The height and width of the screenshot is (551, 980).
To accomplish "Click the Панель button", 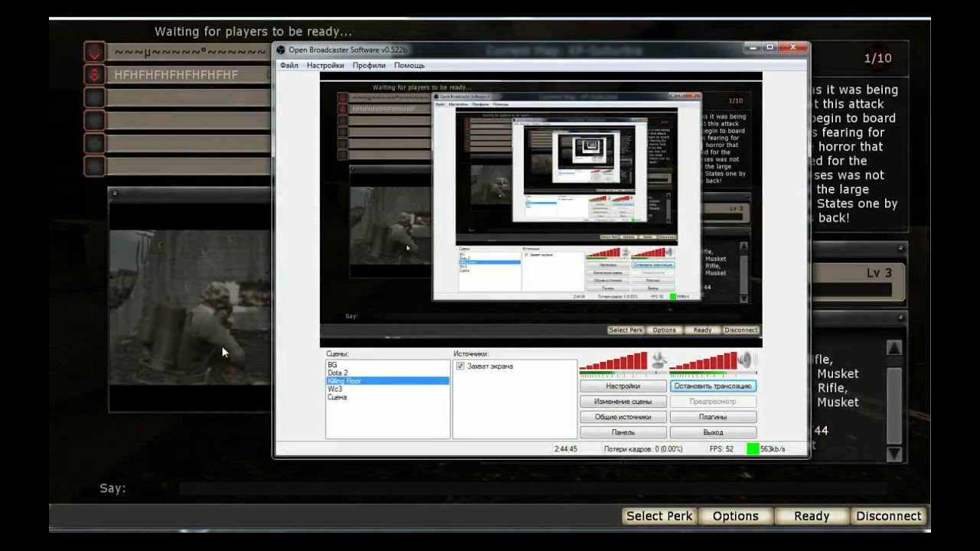I will click(x=623, y=432).
